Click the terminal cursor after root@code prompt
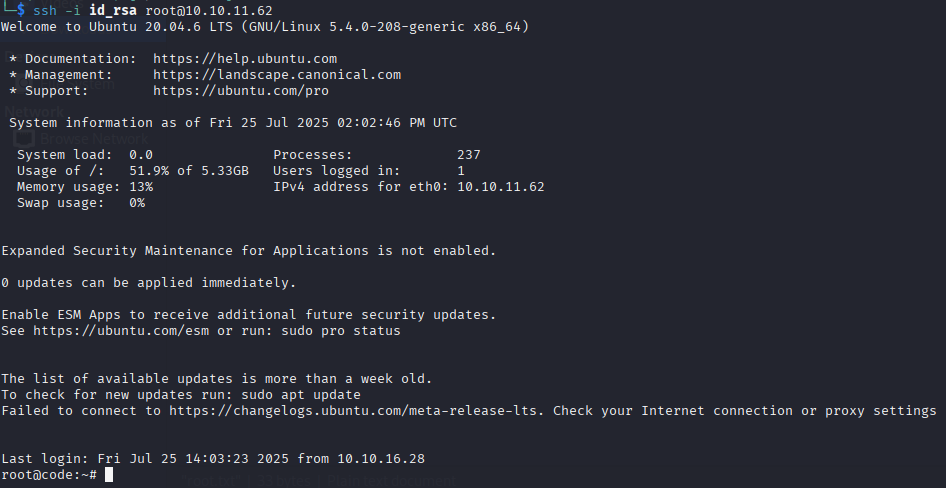Screen dimensions: 946x488 (109, 475)
